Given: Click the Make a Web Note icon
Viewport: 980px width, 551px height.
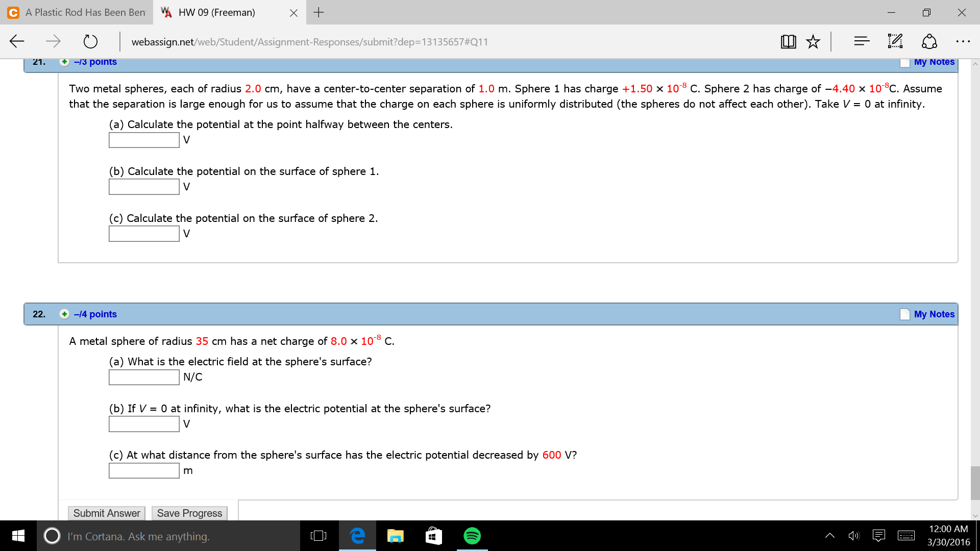Looking at the screenshot, I should pos(895,41).
